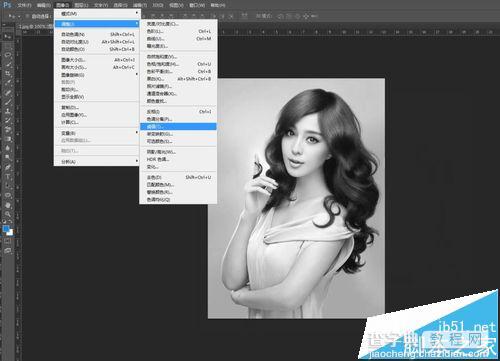Choose 应用图像(Y) in Image menu
Screen dimensions: 500x361
97,115
